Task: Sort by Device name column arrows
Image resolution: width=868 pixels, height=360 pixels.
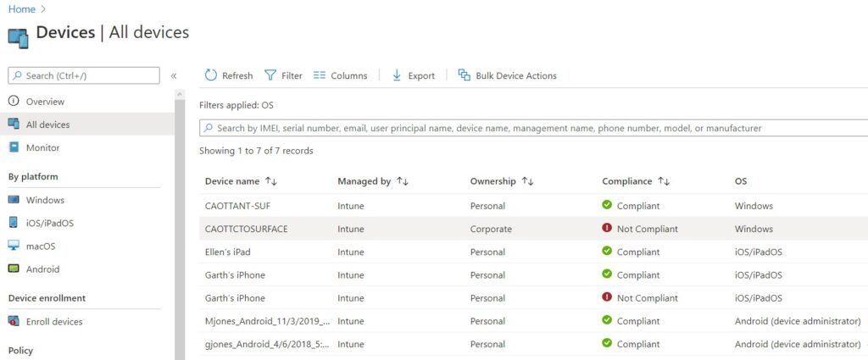Action: [271, 181]
